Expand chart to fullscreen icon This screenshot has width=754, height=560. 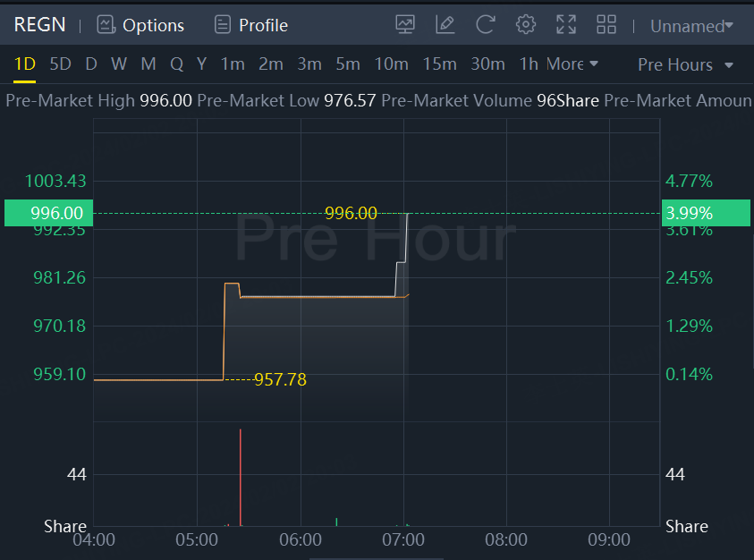(x=566, y=25)
